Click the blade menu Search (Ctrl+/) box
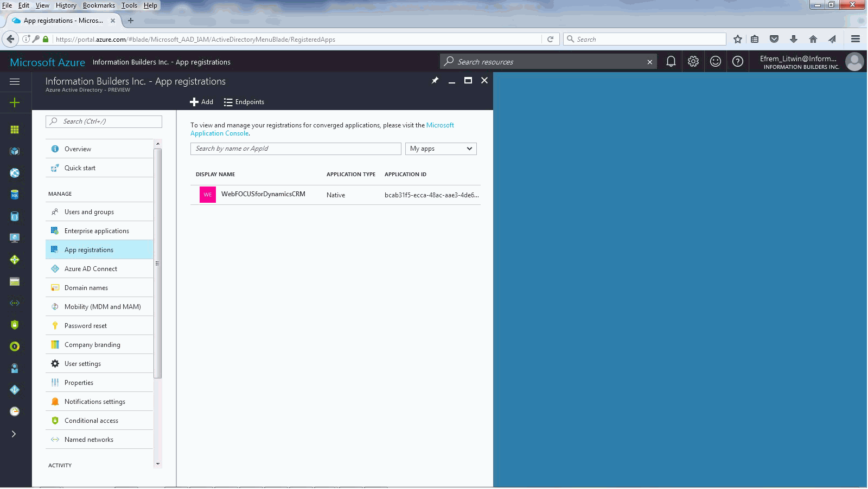This screenshot has height=489, width=868. (x=104, y=121)
